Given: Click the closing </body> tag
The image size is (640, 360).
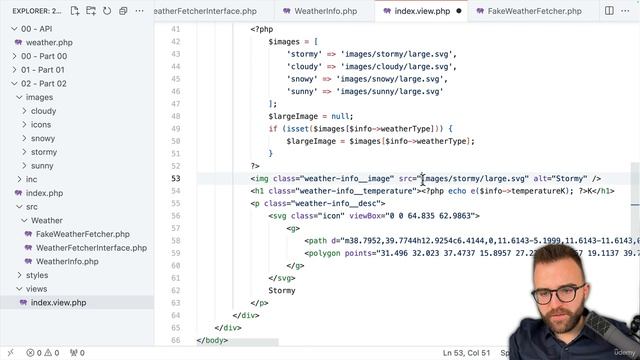Looking at the screenshot, I should (212, 340).
